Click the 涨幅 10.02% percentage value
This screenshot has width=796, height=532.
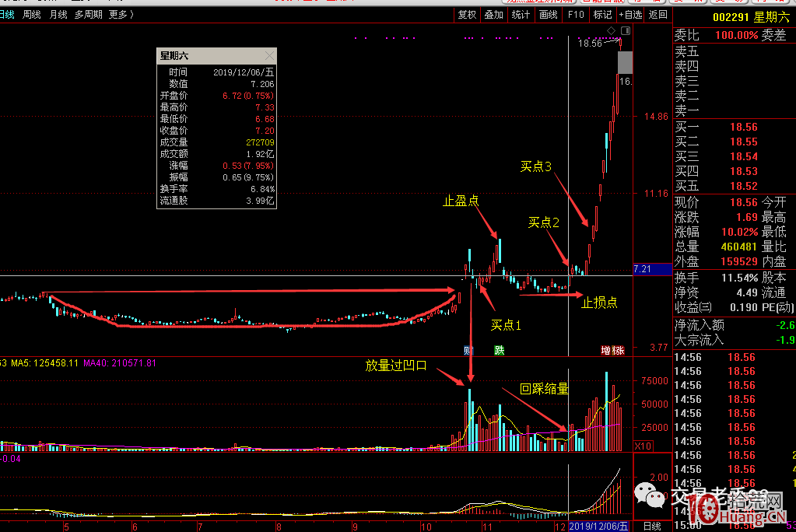[740, 232]
